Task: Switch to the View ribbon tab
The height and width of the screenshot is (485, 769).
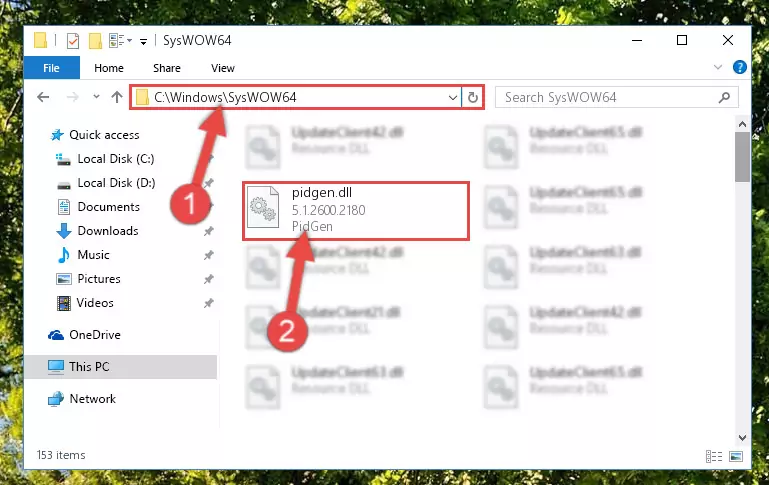Action: [x=223, y=68]
